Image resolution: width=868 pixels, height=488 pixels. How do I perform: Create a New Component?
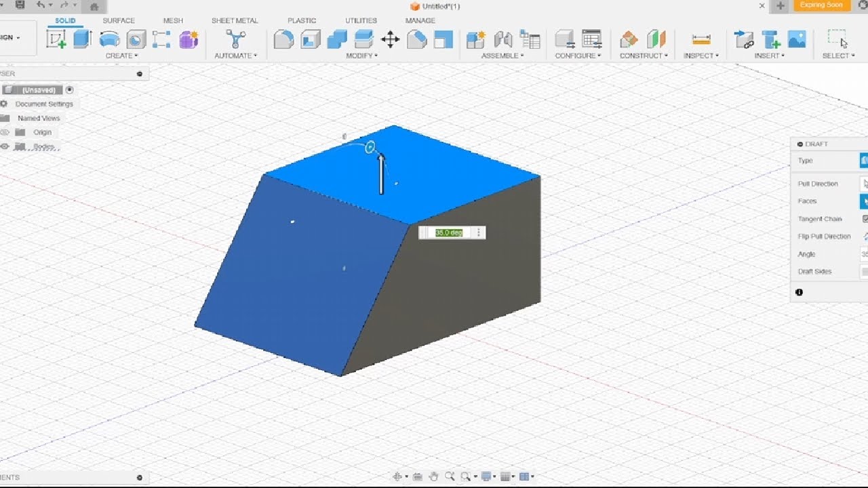476,39
